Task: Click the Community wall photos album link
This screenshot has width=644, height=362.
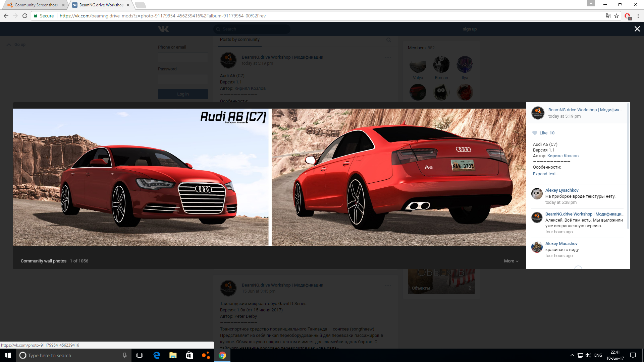Action: coord(44,261)
